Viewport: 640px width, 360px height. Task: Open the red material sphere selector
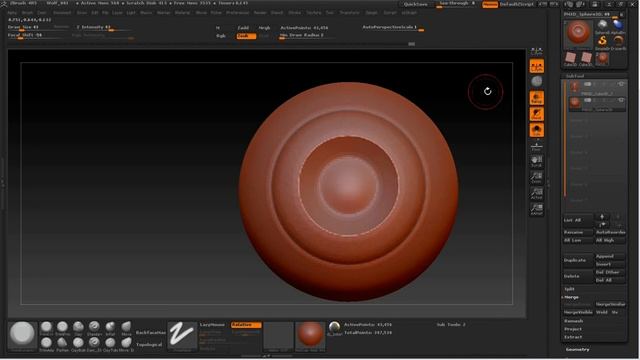pos(310,336)
